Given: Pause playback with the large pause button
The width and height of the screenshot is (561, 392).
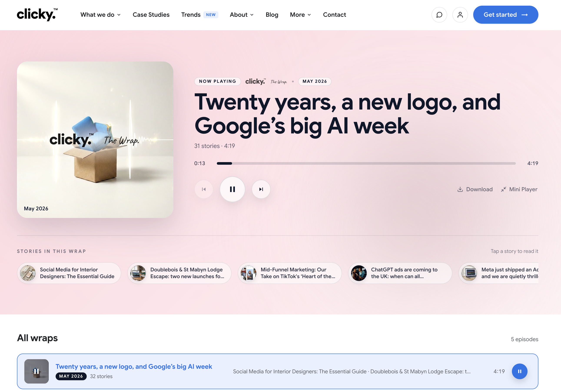Looking at the screenshot, I should coord(232,189).
